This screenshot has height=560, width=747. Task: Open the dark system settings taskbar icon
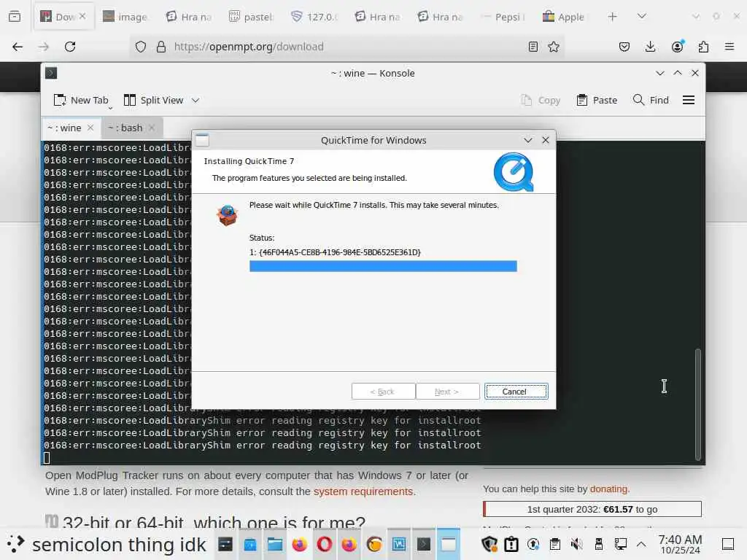tap(225, 544)
